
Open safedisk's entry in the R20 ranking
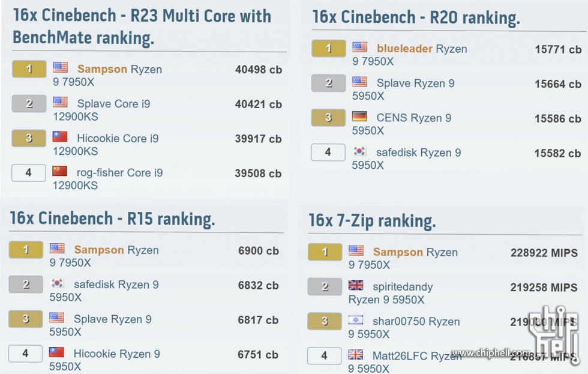[x=406, y=158]
